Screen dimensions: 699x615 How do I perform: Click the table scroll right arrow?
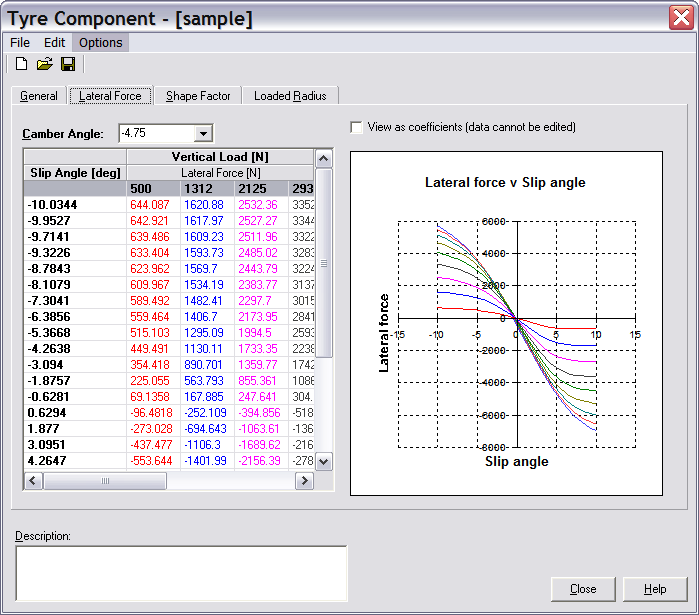[304, 481]
